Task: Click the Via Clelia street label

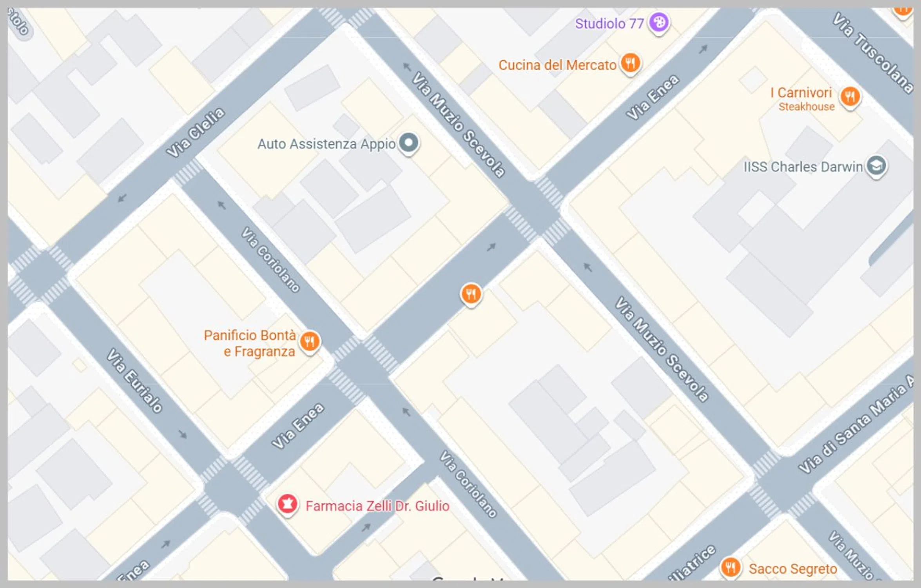Action: click(196, 132)
